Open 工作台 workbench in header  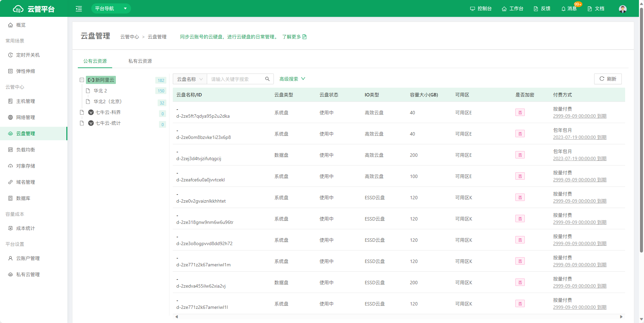[x=512, y=9]
